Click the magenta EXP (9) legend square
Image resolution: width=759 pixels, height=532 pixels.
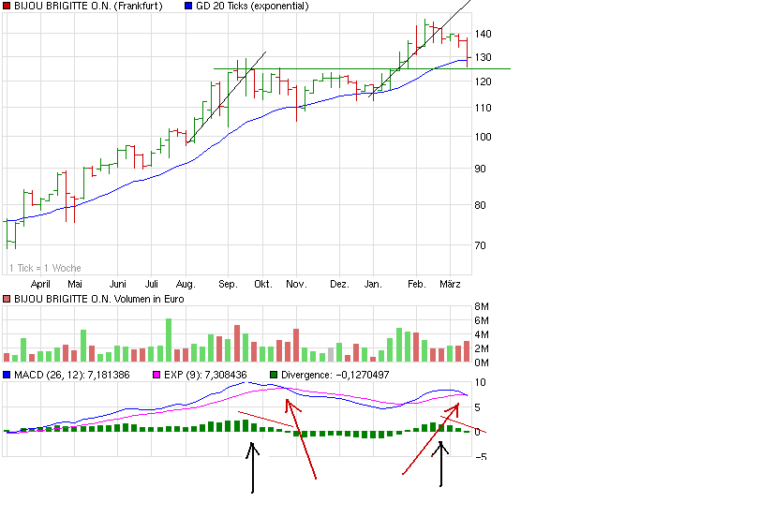coord(156,375)
